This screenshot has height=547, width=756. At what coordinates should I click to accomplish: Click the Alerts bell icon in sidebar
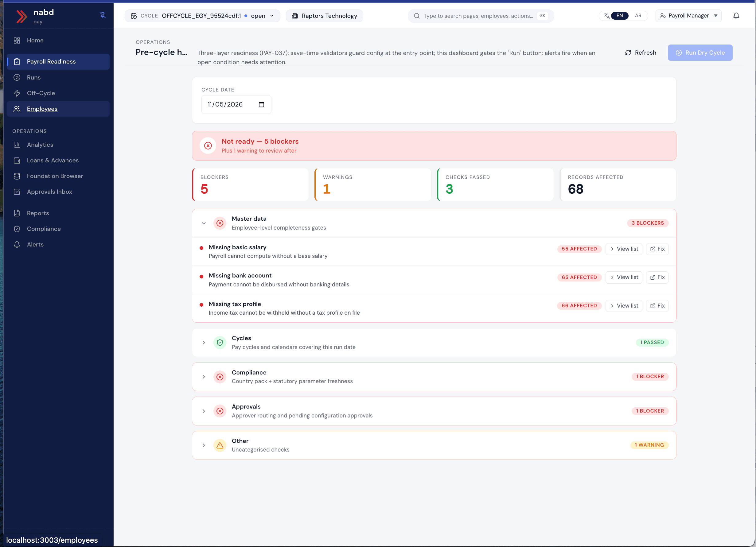[x=17, y=245]
